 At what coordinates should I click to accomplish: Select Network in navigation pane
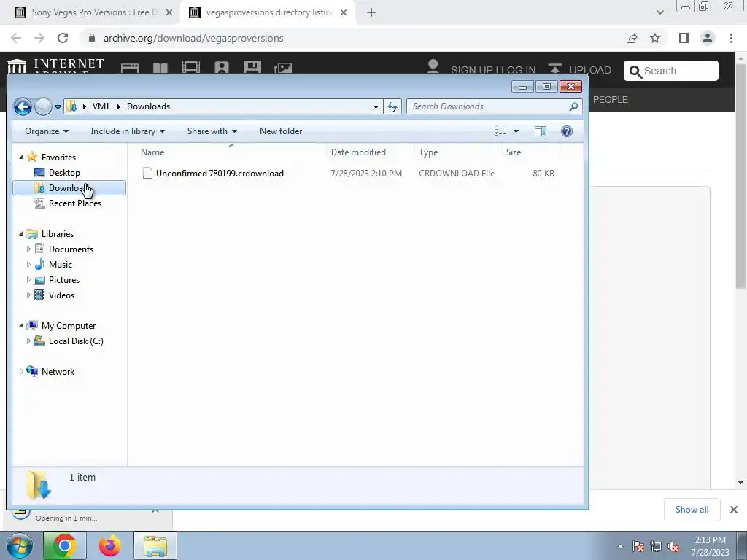pyautogui.click(x=58, y=371)
